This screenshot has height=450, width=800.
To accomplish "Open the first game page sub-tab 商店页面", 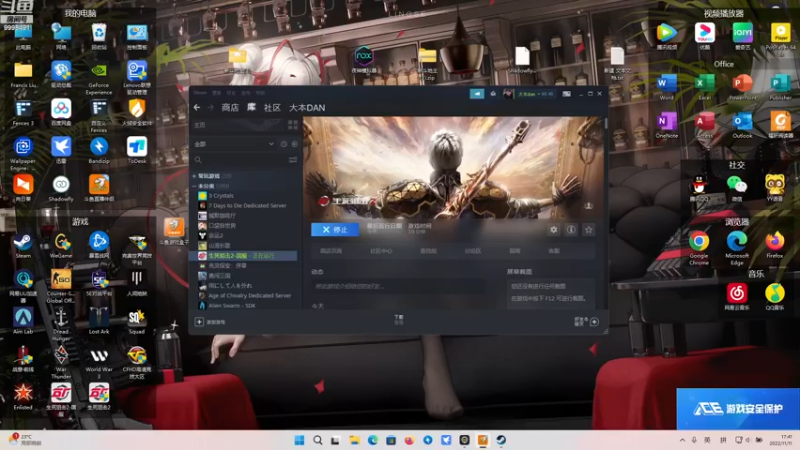I will click(x=331, y=251).
